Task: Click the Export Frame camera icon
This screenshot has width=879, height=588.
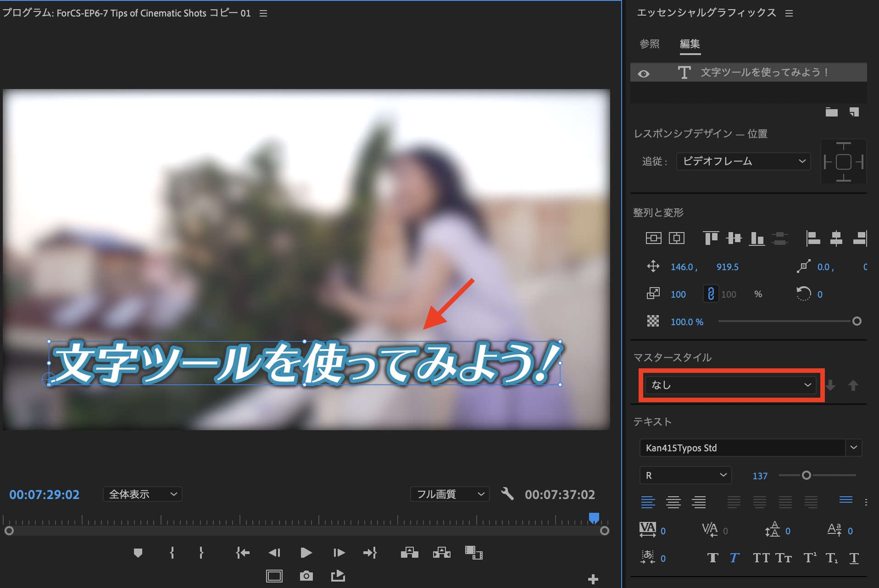Action: [x=306, y=576]
